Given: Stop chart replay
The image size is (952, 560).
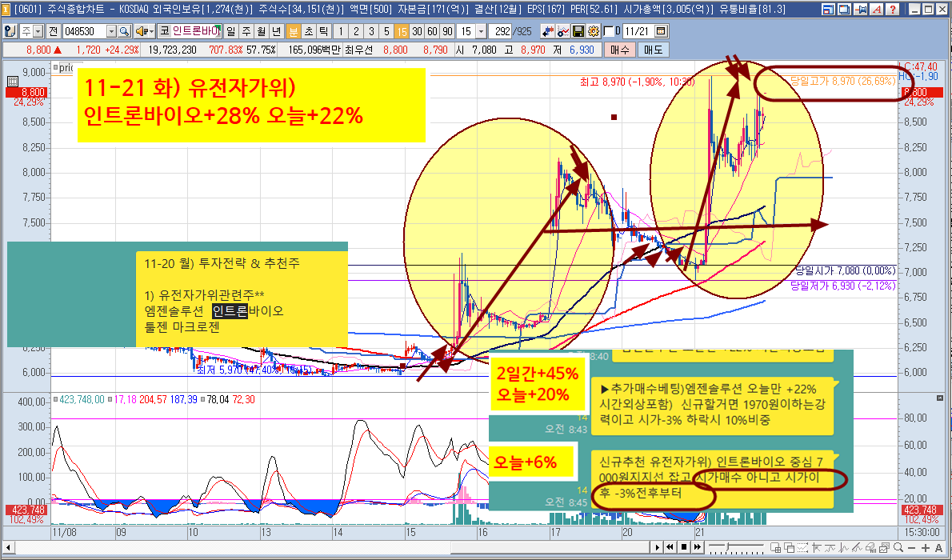Looking at the screenshot, I should click(684, 547).
